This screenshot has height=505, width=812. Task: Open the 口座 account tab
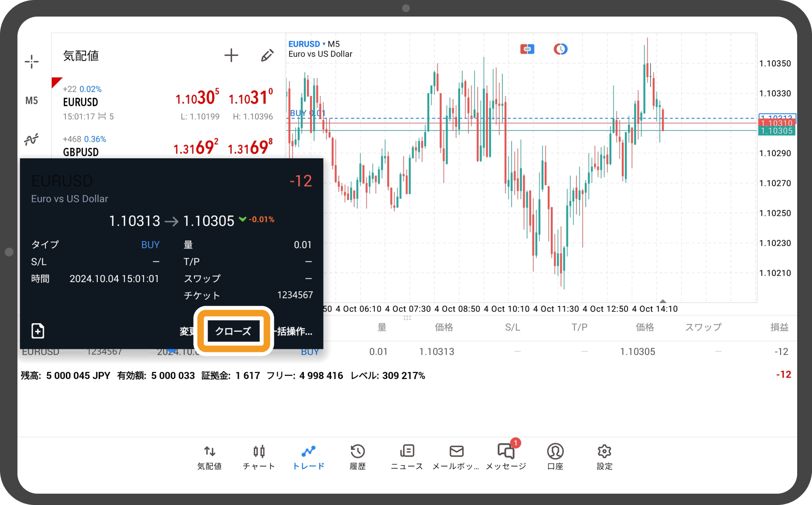tap(555, 457)
